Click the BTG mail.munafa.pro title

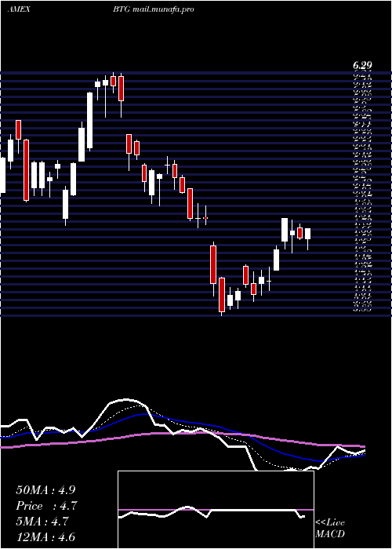(x=154, y=9)
